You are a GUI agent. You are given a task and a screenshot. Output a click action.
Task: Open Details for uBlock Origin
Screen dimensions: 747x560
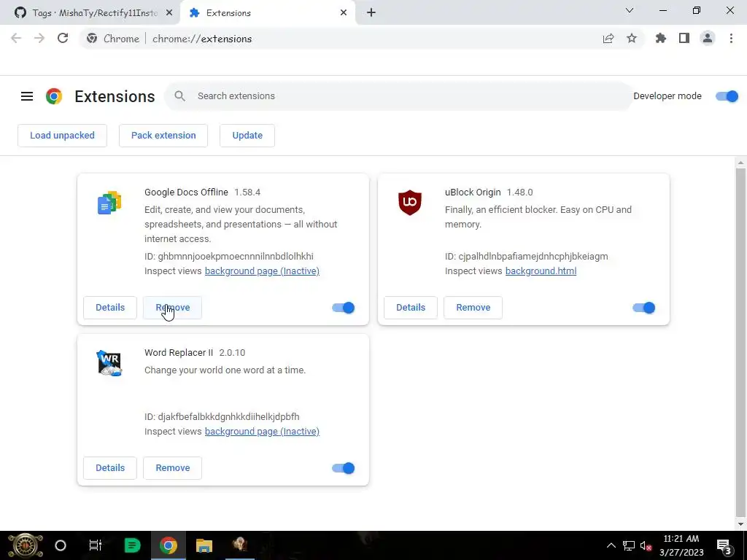pyautogui.click(x=411, y=308)
